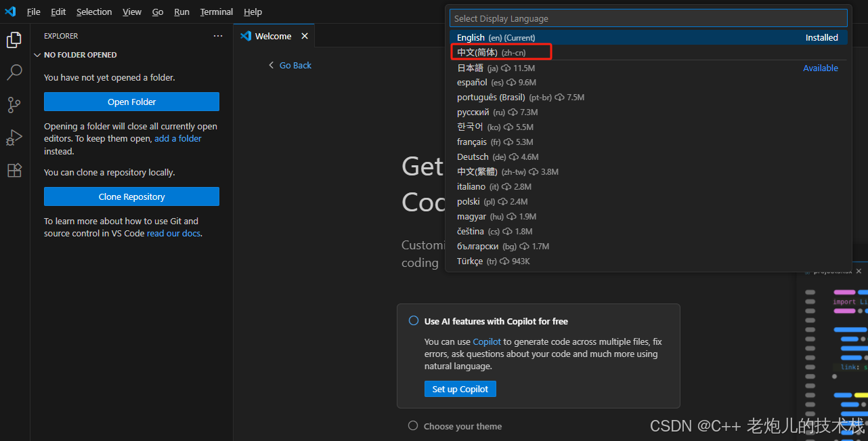The image size is (868, 441).
Task: Close the Welcome tab
Action: (x=305, y=36)
